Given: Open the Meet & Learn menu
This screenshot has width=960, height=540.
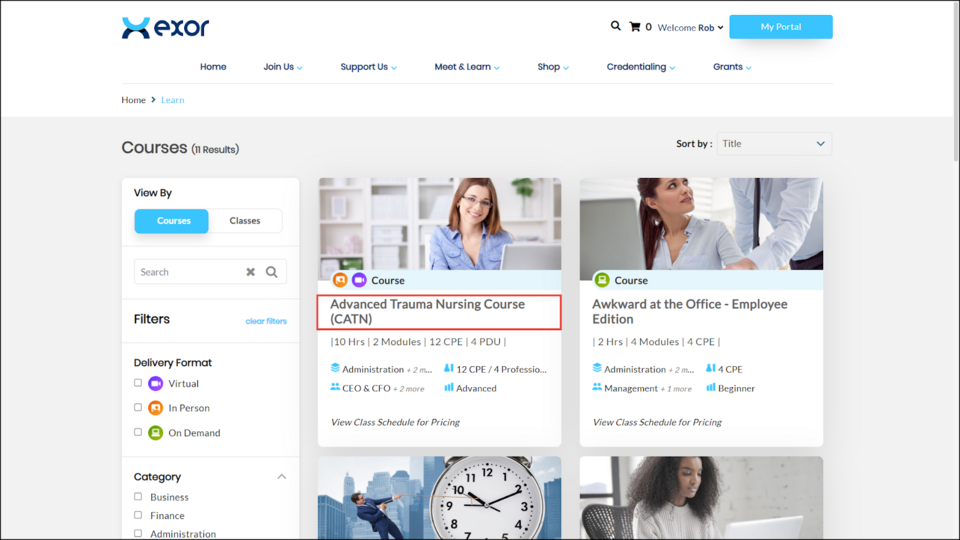Looking at the screenshot, I should (466, 67).
